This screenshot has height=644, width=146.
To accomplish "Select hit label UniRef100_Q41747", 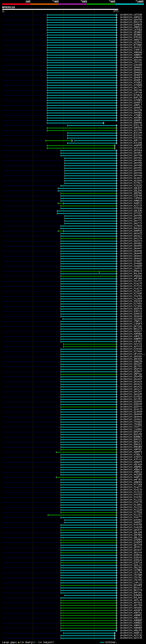I will coord(131,87).
